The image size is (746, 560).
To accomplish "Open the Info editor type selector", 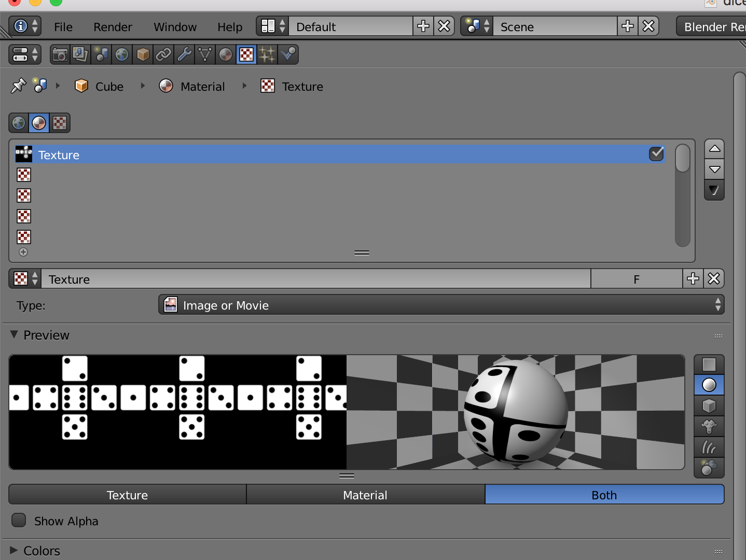I will coord(25,26).
